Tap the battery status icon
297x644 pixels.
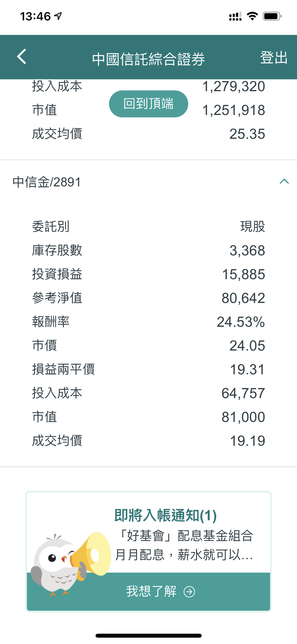(272, 16)
